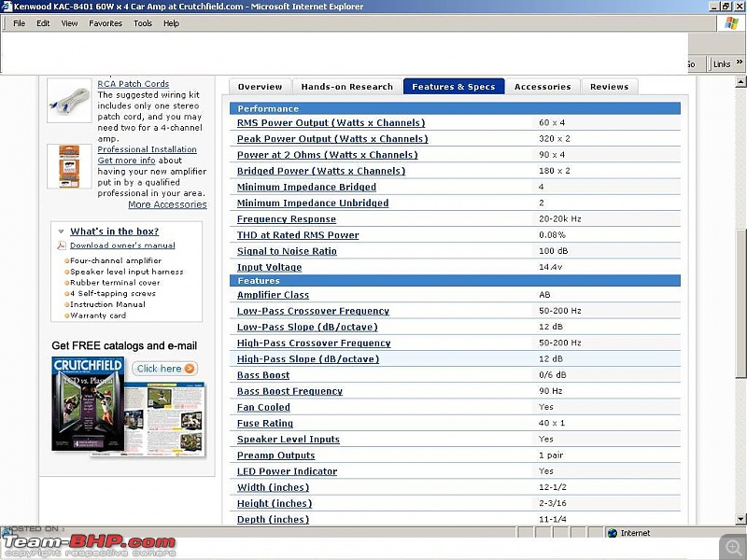
Task: Click the Height (inches) link
Action: click(275, 504)
